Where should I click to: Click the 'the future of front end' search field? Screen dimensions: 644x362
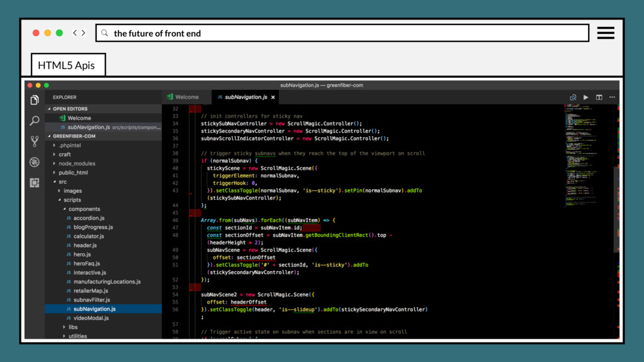(343, 33)
